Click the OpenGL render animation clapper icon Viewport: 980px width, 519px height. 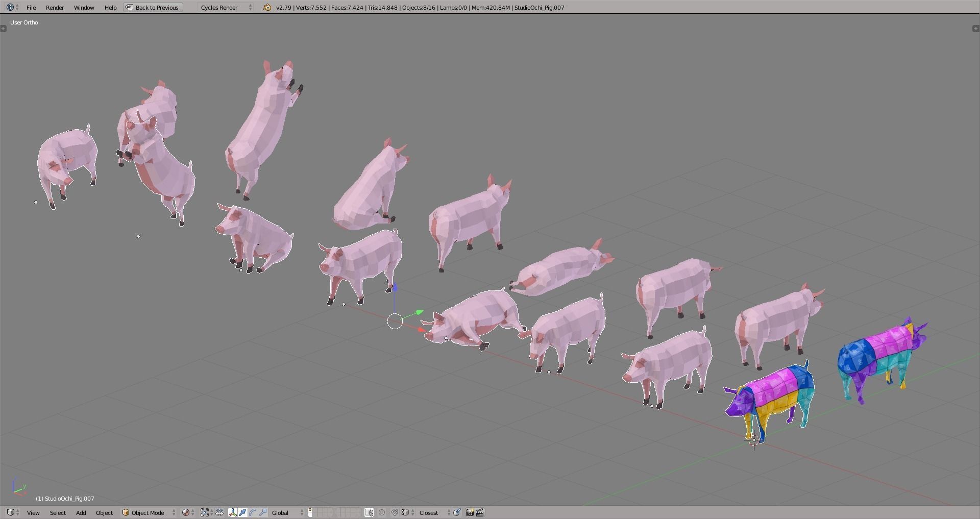[x=480, y=512]
